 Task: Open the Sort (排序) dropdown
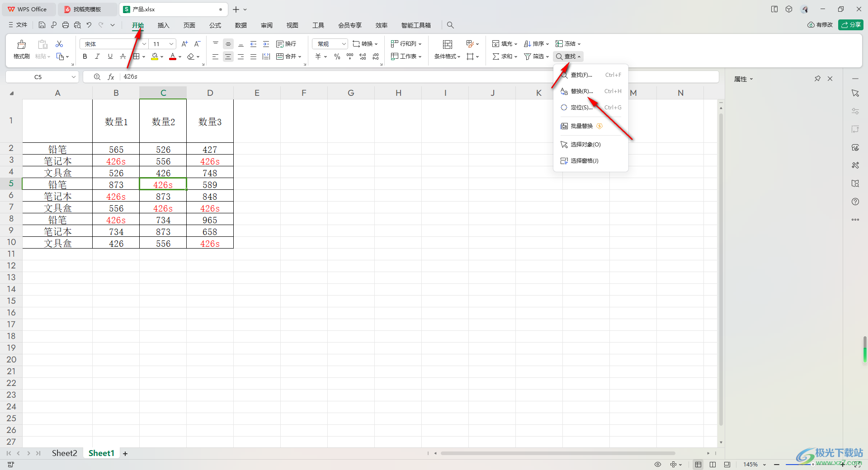click(x=536, y=44)
